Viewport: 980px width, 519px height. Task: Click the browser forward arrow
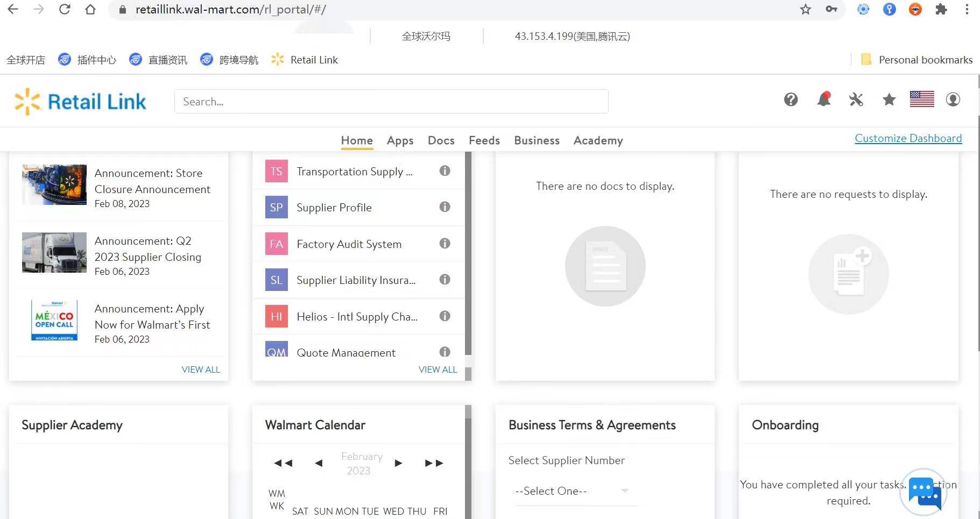(x=39, y=9)
